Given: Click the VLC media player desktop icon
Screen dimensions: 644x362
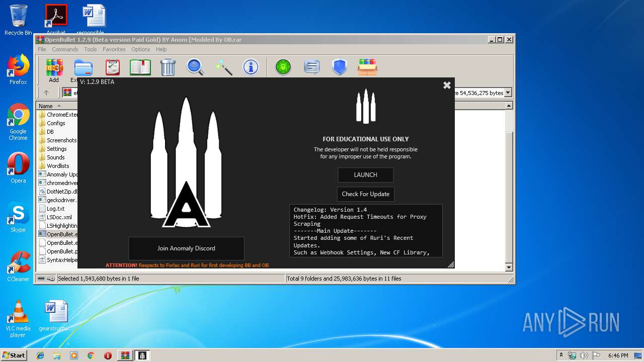Looking at the screenshot, I should click(x=18, y=319).
